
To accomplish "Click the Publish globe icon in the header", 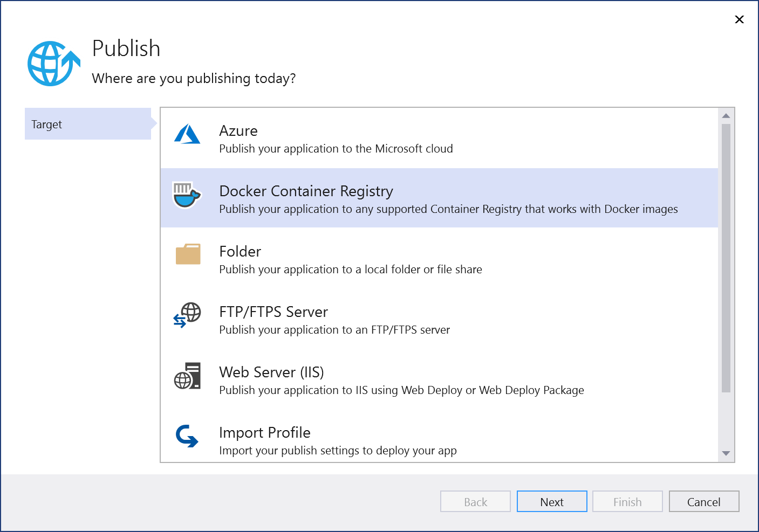I will coord(53,63).
